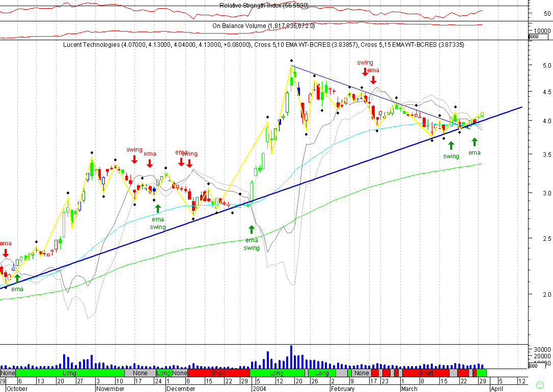Click the 4.0 price axis label
The image size is (553, 392).
[547, 121]
